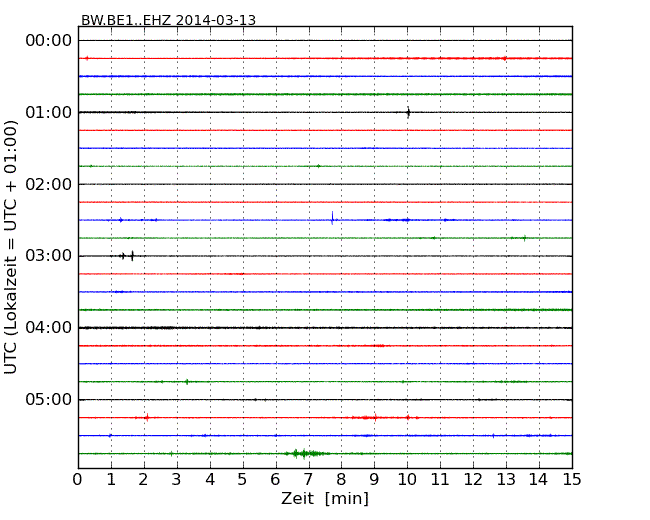Click the x-axis tick label 5

tap(243, 479)
